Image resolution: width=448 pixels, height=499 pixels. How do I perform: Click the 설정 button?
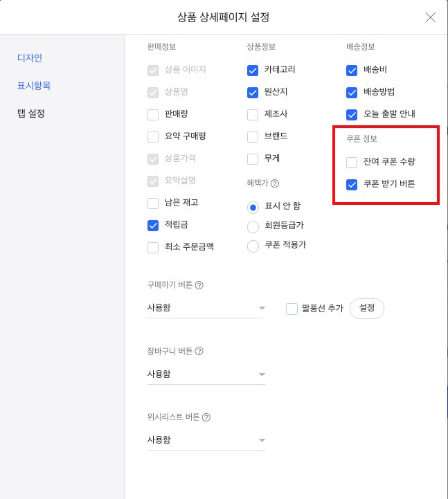click(367, 308)
